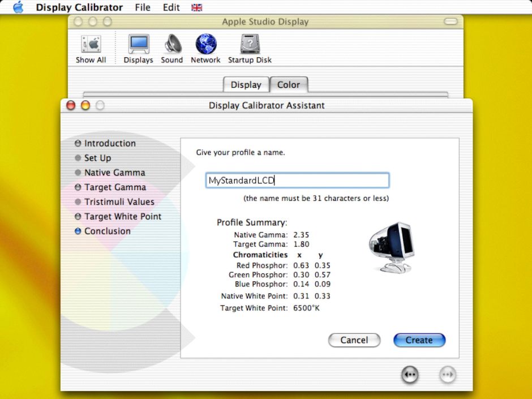
Task: Click the Green Phosphor y value 0.57
Action: (323, 275)
